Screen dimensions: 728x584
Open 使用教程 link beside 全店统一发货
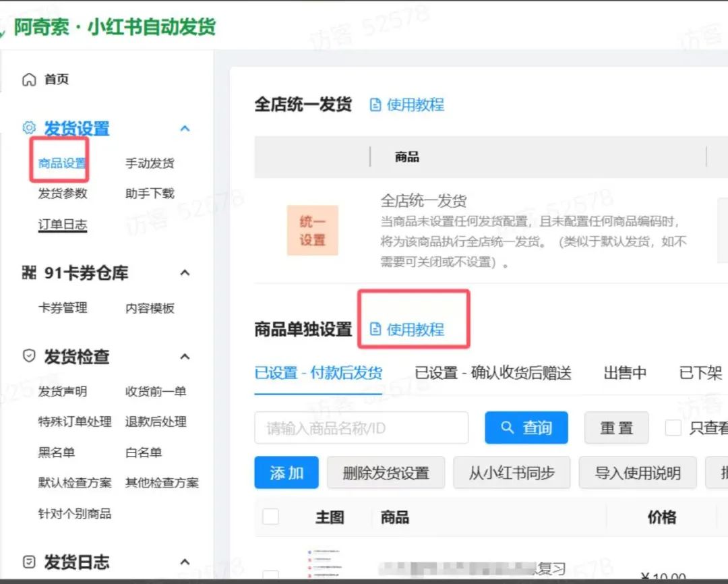415,105
